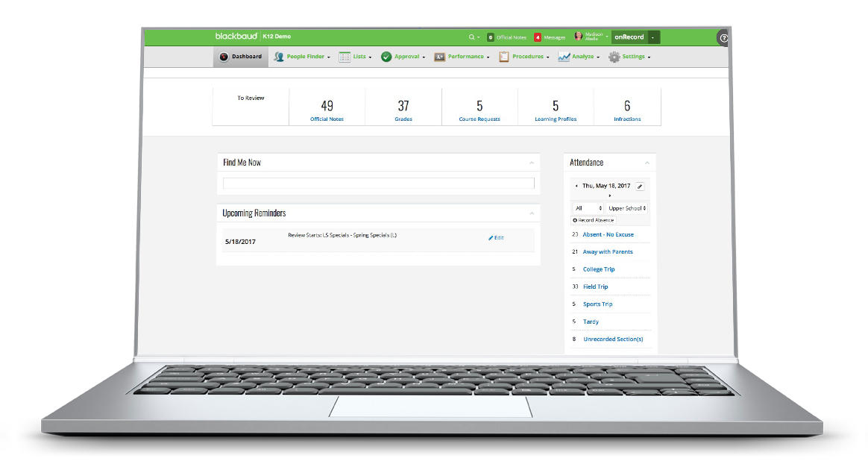Open the Upper School level selector
Screen dimensions: 868x476
coord(626,208)
